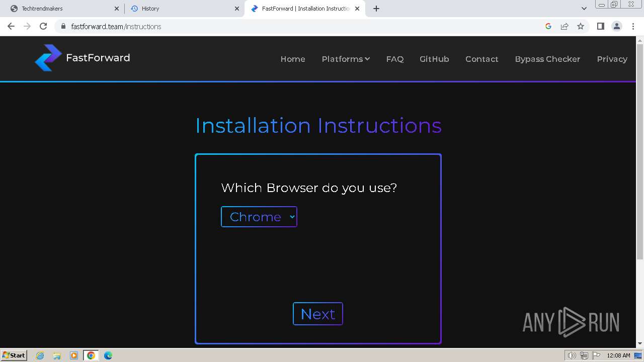
Task: Bookmark this page with the star icon
Action: 581,26
